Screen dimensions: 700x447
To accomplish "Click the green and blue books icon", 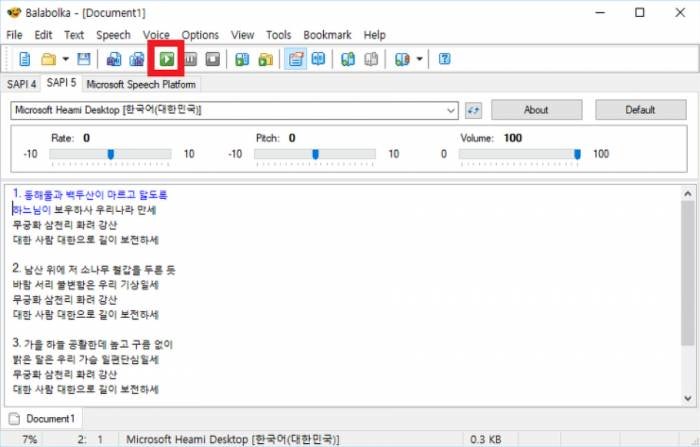I will click(348, 59).
